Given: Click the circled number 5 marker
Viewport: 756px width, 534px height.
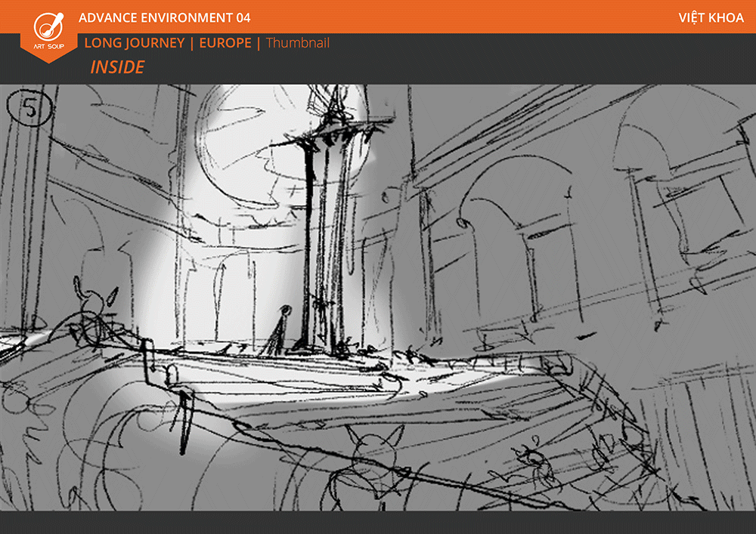Looking at the screenshot, I should click(x=30, y=109).
